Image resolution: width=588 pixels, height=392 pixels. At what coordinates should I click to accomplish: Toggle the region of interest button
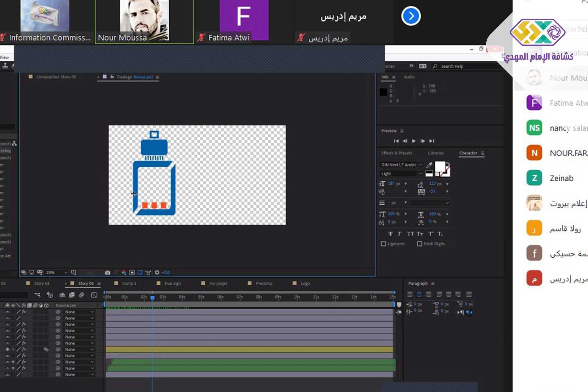click(132, 272)
